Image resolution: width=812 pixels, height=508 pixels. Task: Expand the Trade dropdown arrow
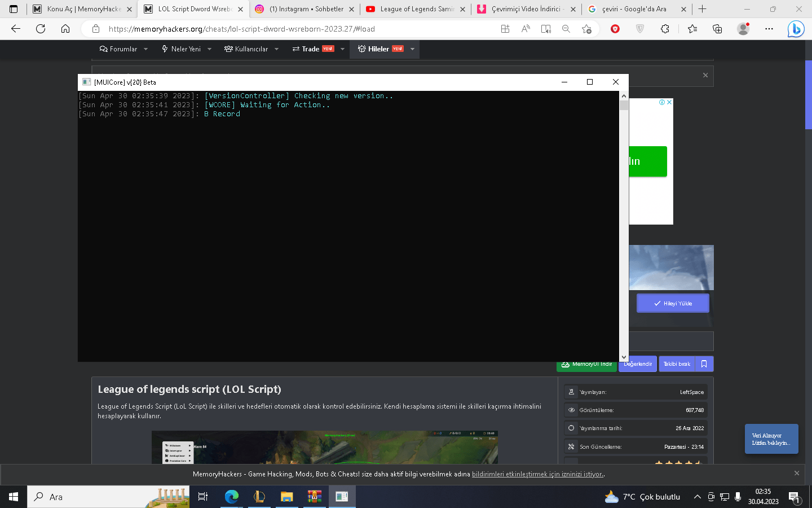click(343, 49)
